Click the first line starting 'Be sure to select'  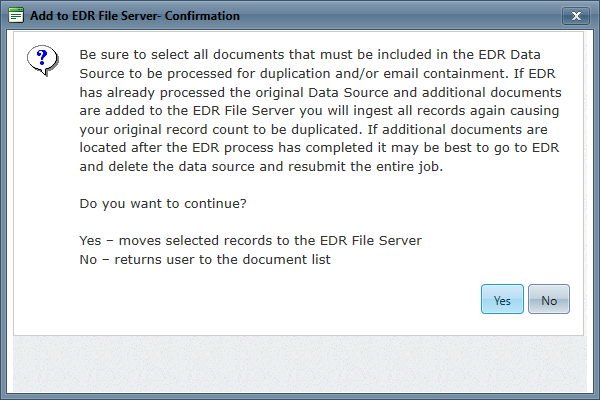pyautogui.click(x=310, y=54)
